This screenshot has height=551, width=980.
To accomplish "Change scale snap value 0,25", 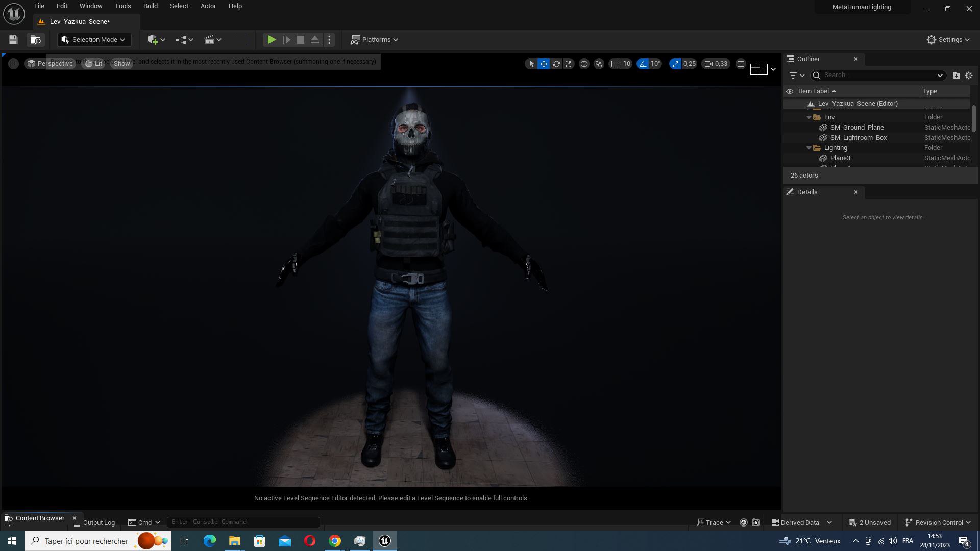I will [690, 64].
